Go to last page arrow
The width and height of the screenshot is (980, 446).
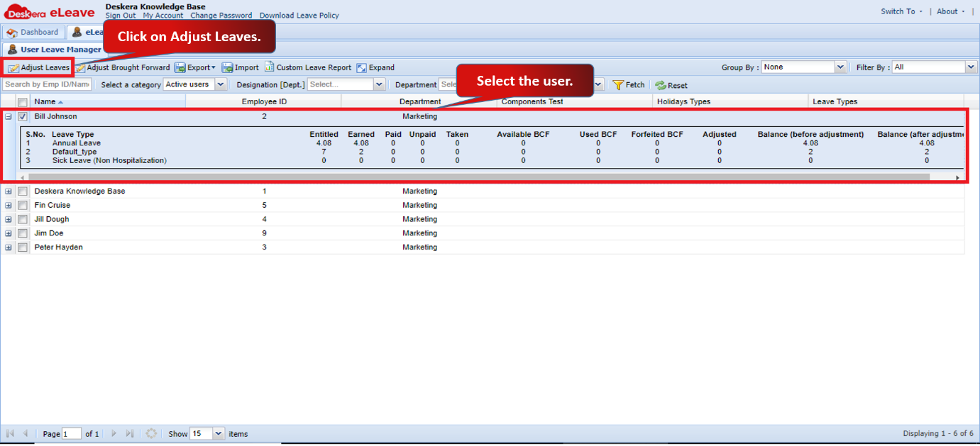click(x=129, y=433)
